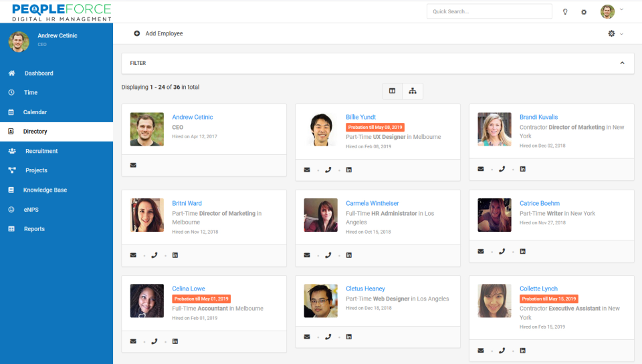Open LinkedIn icon for Collette Lynch

[x=522, y=351]
